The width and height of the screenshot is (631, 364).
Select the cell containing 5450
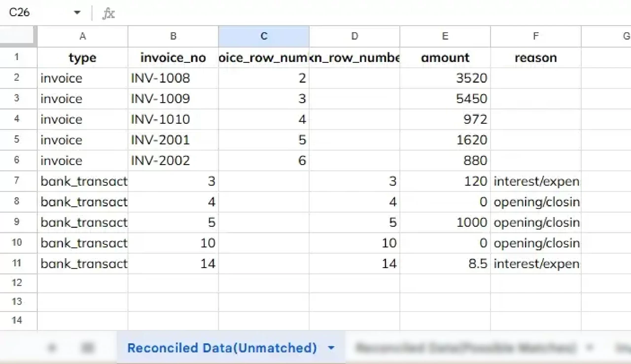[445, 98]
